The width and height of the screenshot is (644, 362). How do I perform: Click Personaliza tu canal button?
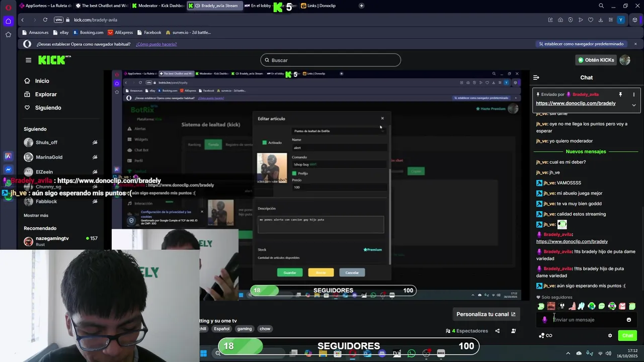486,314
